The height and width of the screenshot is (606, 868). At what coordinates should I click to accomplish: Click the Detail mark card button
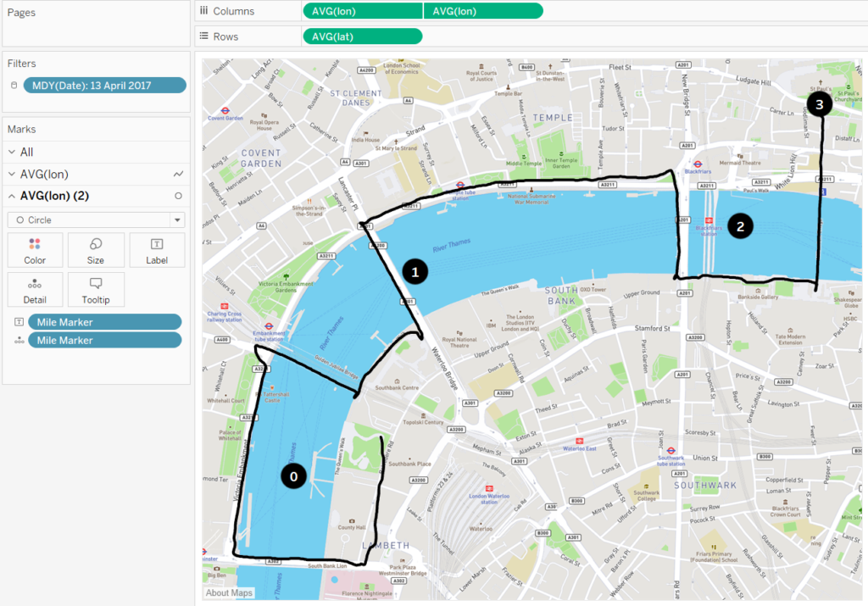[35, 290]
